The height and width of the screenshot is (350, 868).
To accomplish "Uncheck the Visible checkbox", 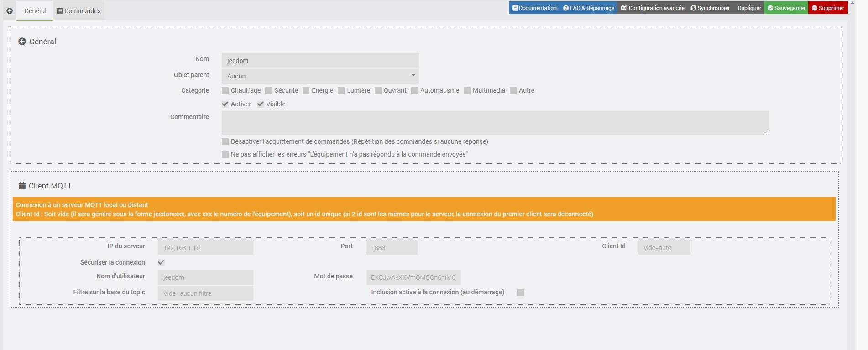I will pyautogui.click(x=261, y=104).
